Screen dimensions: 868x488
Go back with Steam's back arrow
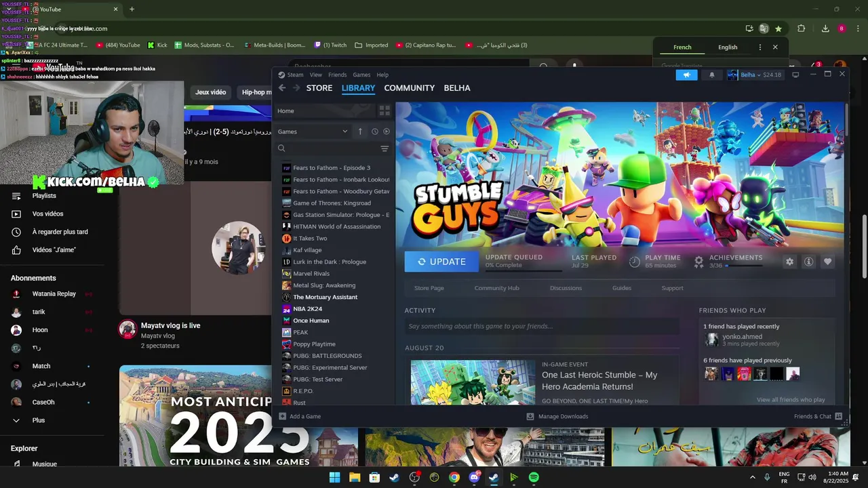(282, 88)
